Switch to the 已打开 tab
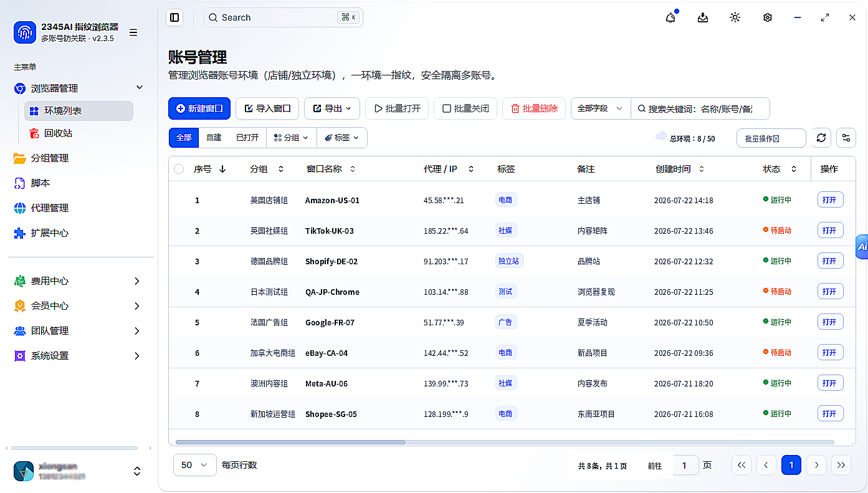Viewport: 868px width, 493px height. pyautogui.click(x=247, y=138)
